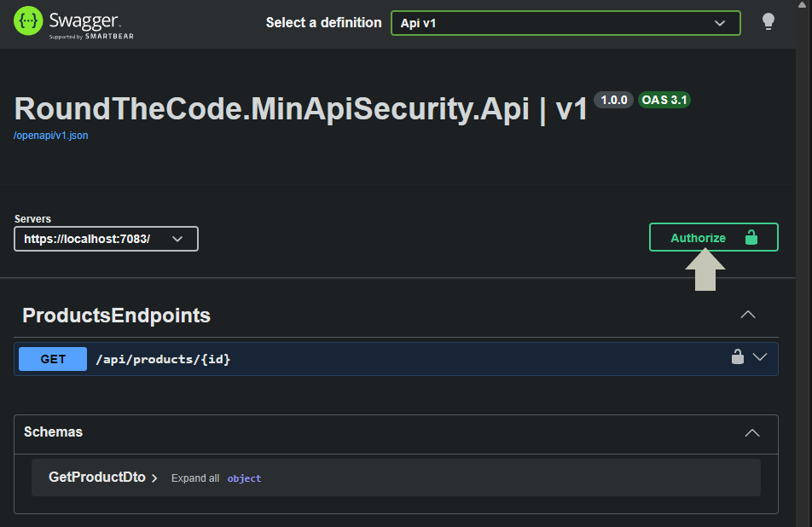The height and width of the screenshot is (527, 812).
Task: Click Expand all next to GetProductDto
Action: pyautogui.click(x=195, y=478)
